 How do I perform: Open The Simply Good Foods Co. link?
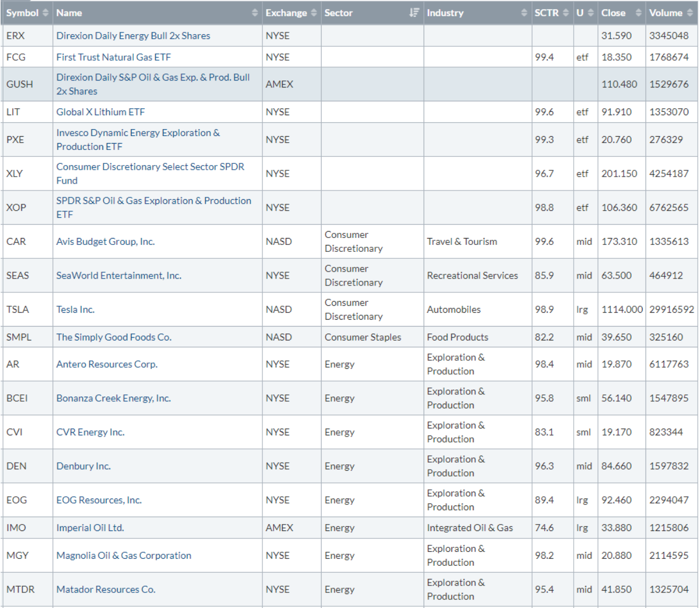(114, 337)
